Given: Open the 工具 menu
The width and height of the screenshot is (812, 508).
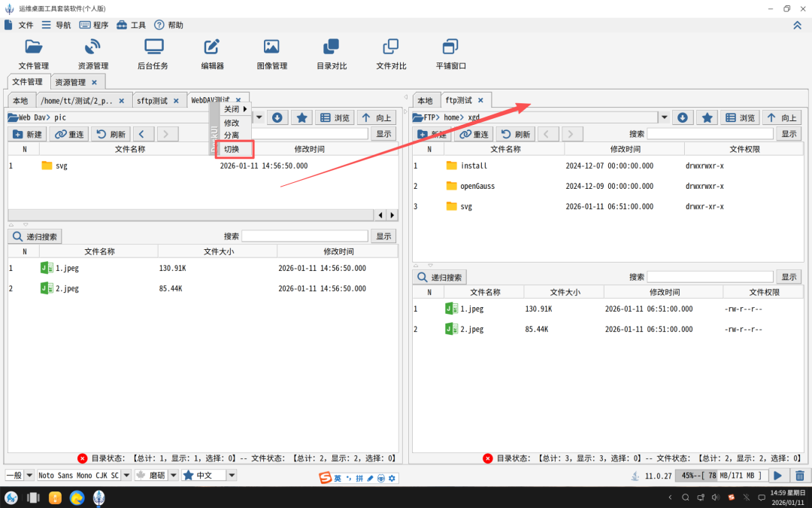Looking at the screenshot, I should tap(131, 25).
